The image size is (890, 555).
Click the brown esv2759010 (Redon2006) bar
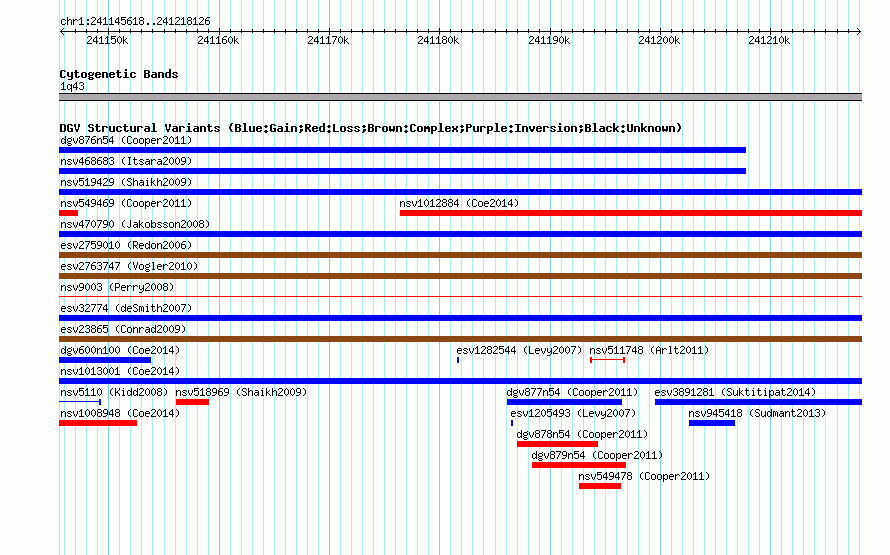tap(460, 255)
